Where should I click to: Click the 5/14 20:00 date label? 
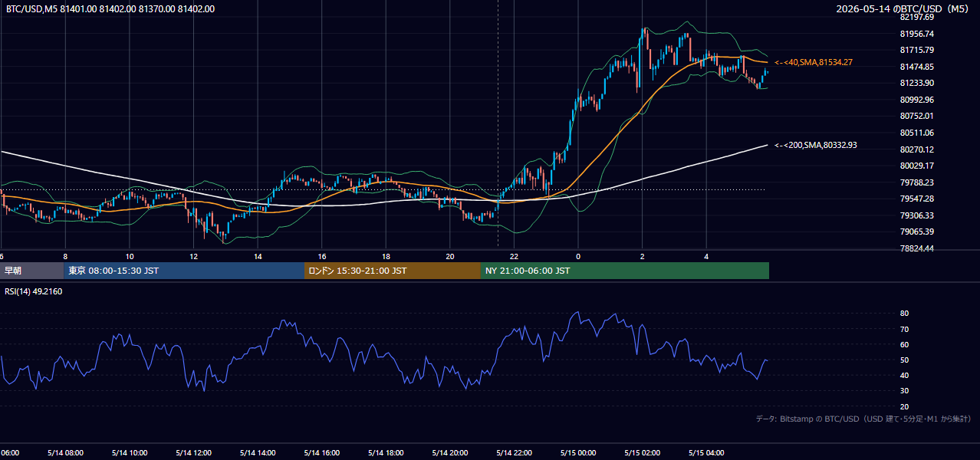449,452
